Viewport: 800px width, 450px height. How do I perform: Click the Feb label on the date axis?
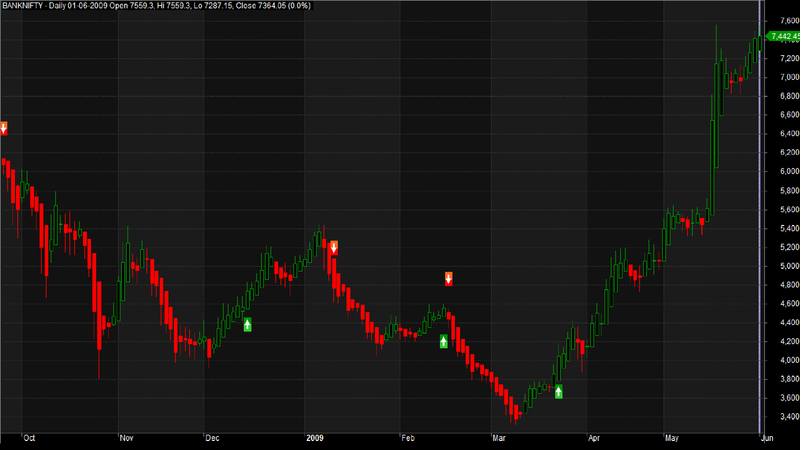pos(408,438)
